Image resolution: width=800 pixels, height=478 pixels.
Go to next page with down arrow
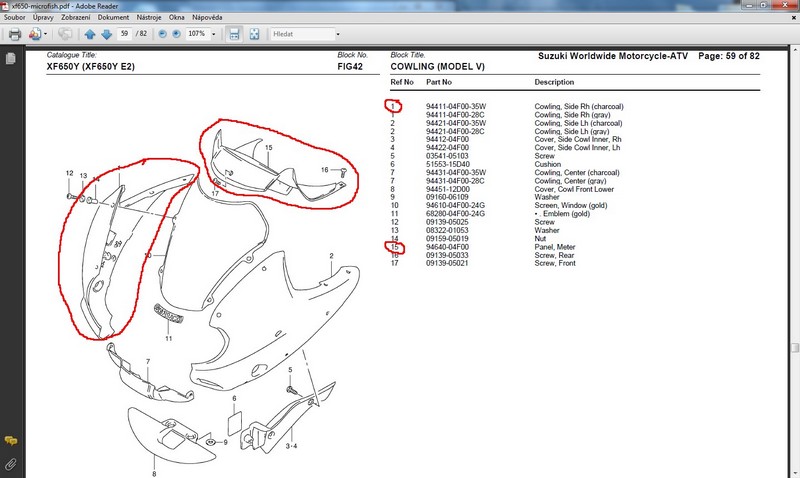[x=107, y=34]
